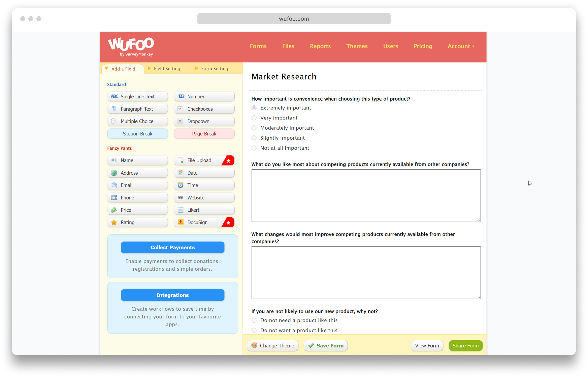
Task: Add a Paragraph Text field
Action: click(x=137, y=109)
